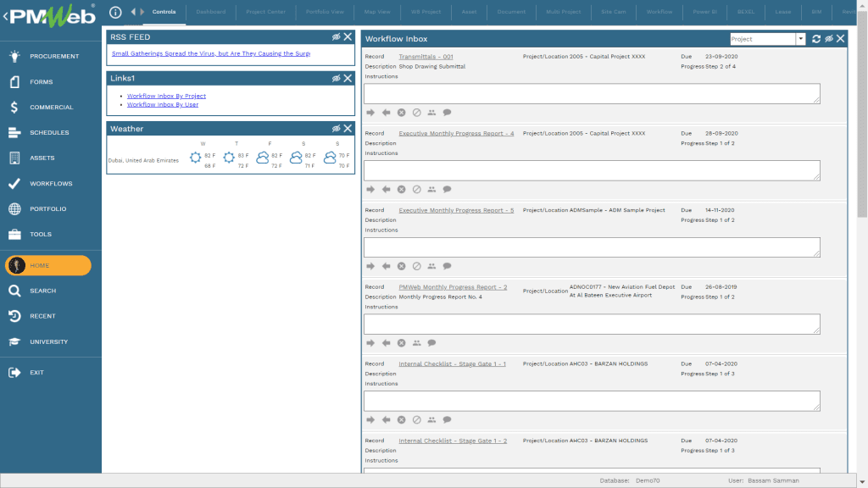Open Executive Monthly Progress Report - 4 link
The width and height of the screenshot is (868, 488).
pos(456,133)
